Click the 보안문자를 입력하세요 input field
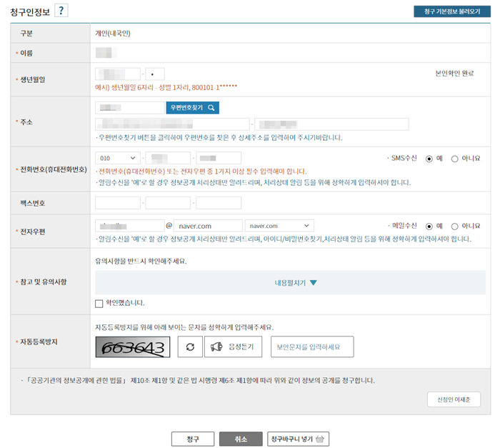This screenshot has width=500, height=448. pos(312,347)
